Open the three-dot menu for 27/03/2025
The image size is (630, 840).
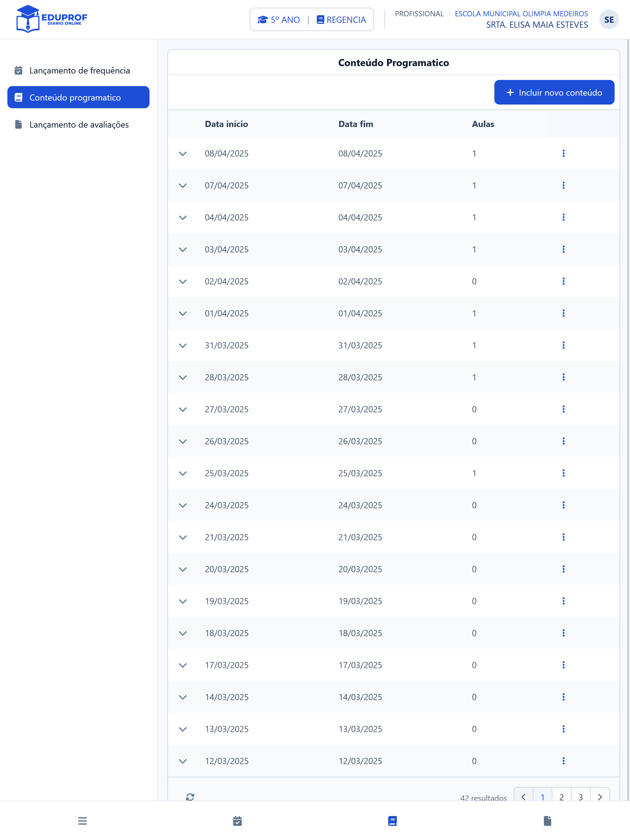pyautogui.click(x=563, y=409)
